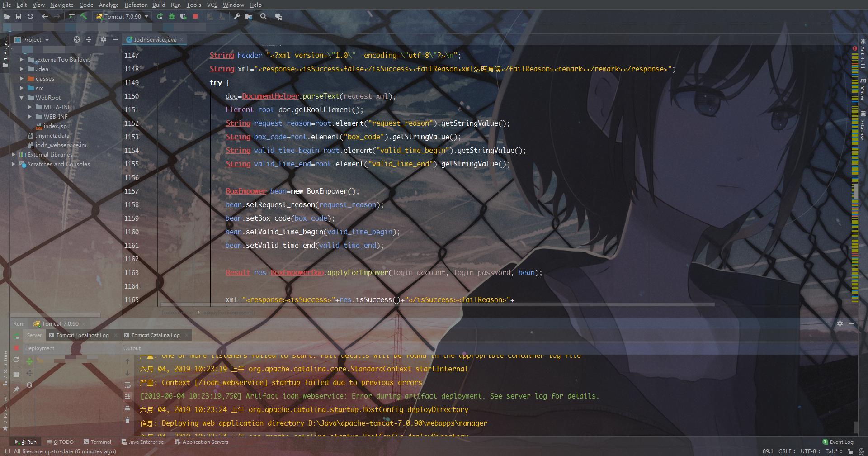
Task: Rerun server from Run panel sidebar
Action: click(x=16, y=336)
